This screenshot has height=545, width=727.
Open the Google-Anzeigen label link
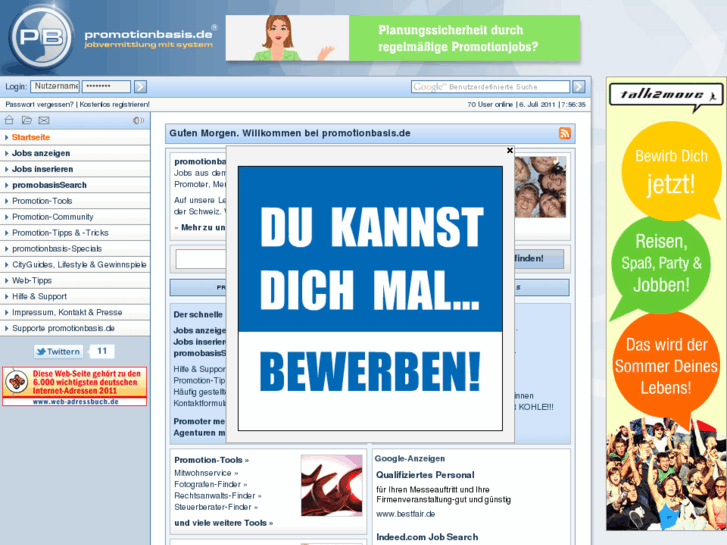pyautogui.click(x=410, y=459)
